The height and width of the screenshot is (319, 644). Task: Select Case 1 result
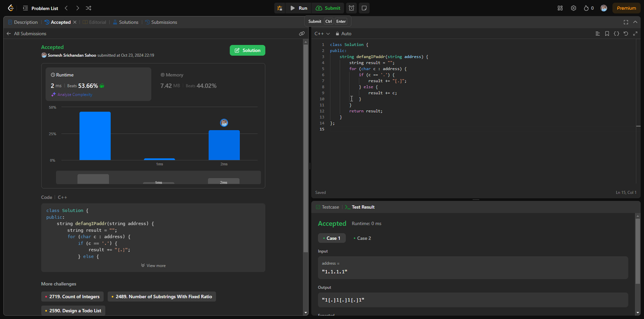click(x=332, y=238)
